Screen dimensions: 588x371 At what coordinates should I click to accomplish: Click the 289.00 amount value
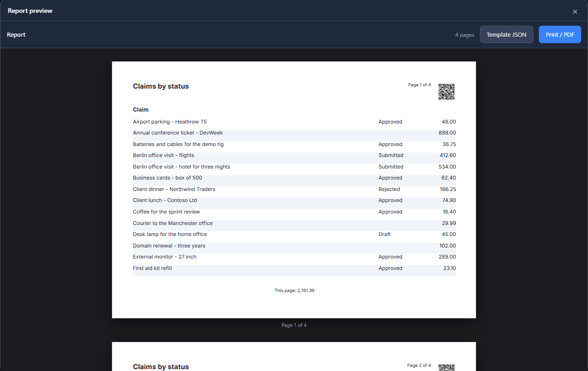(447, 257)
